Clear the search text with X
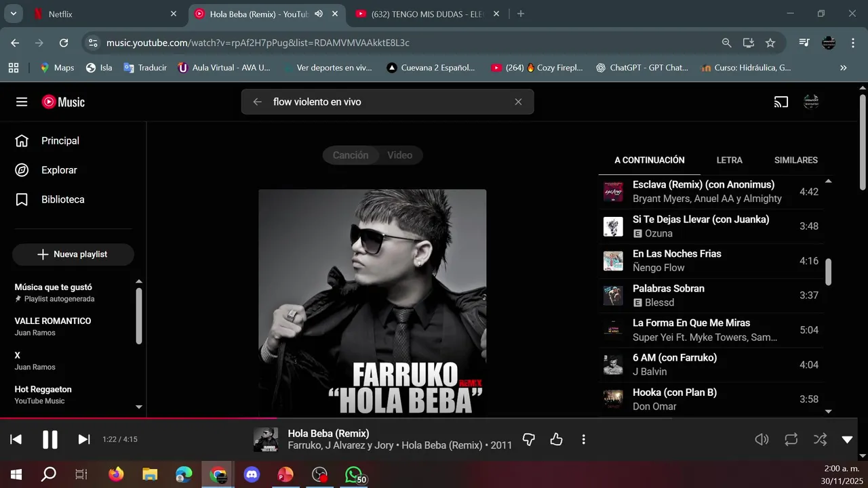This screenshot has width=868, height=488. [518, 102]
